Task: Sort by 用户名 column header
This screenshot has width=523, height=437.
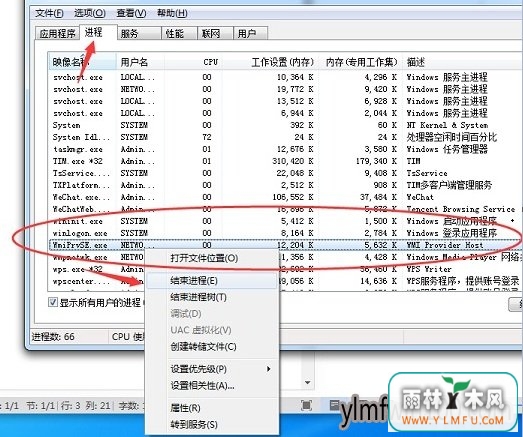Action: 140,62
